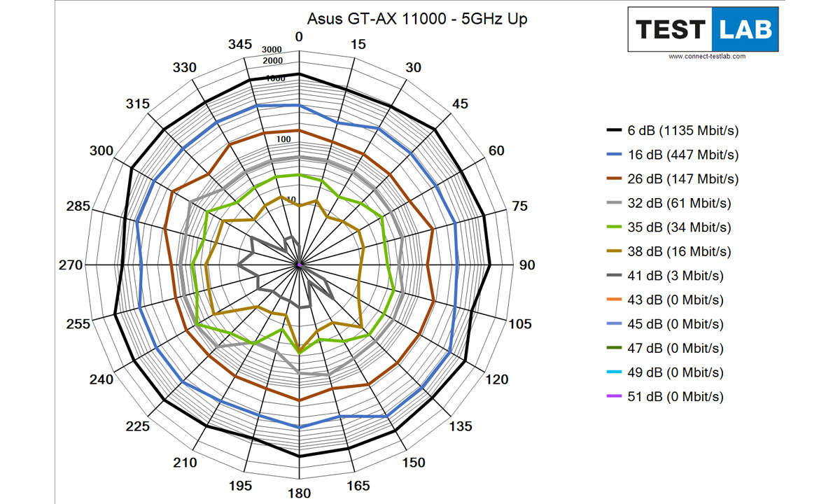Screen dimensions: 840x504
Task: Click the 90 degree angle label
Action: [527, 265]
